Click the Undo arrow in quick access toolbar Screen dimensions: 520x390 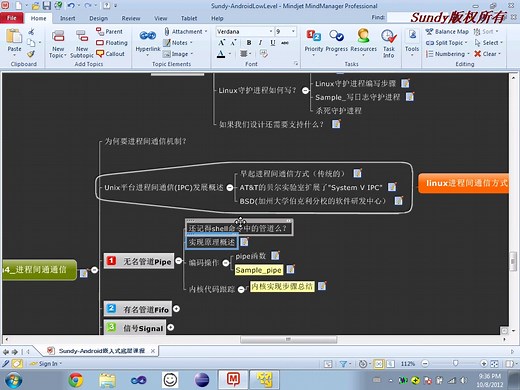71,6
